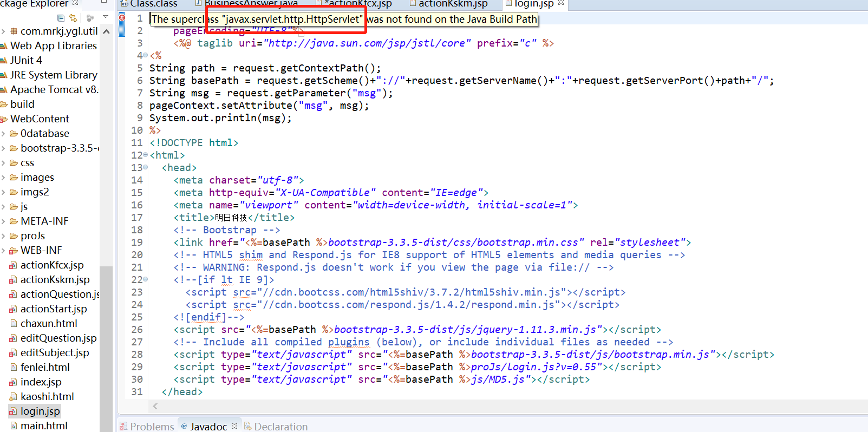This screenshot has height=432, width=868.
Task: Expand the META-INF folder
Action: [x=3, y=221]
